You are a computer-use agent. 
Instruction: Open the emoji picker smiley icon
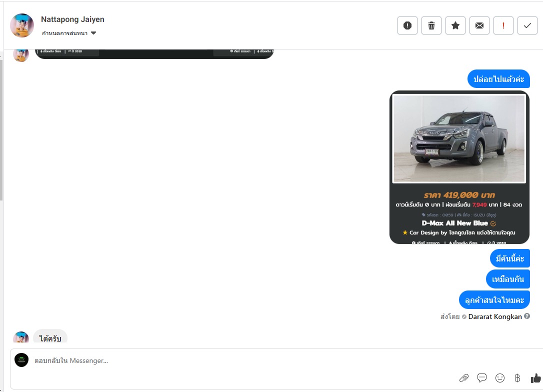coord(499,378)
